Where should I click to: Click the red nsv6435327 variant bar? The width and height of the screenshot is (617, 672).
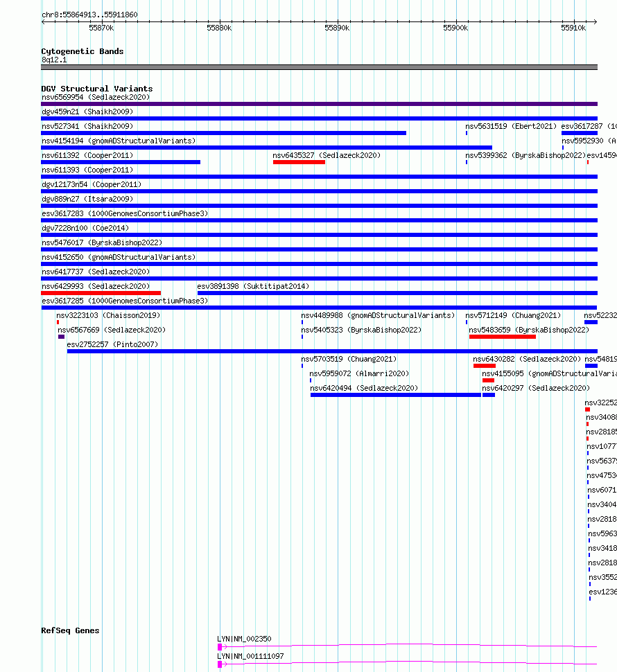pos(299,162)
